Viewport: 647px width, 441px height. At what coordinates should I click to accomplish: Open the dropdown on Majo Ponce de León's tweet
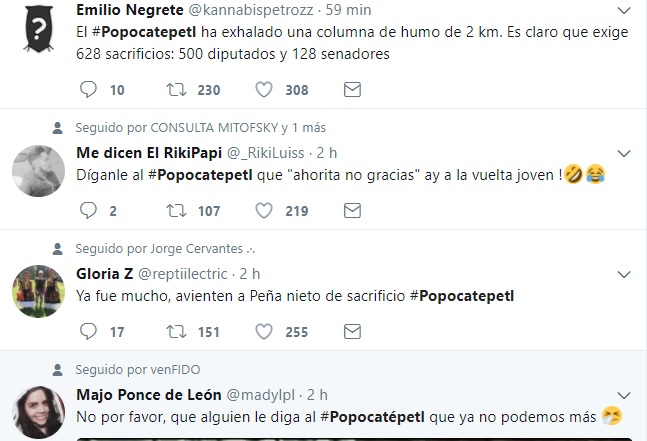[625, 395]
